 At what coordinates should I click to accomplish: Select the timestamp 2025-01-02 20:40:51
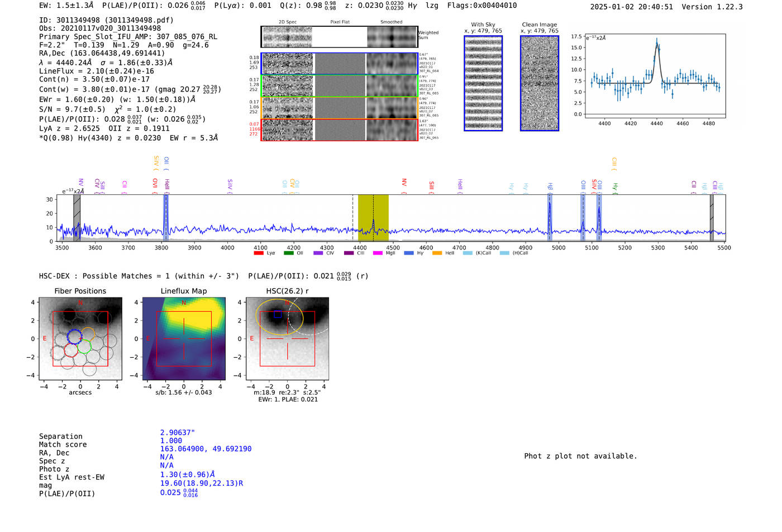click(x=632, y=7)
